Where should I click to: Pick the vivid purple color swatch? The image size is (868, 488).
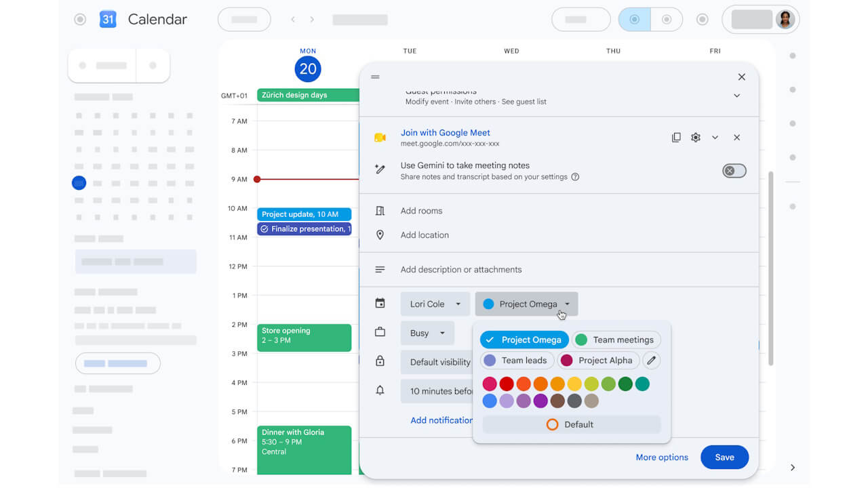pos(540,401)
